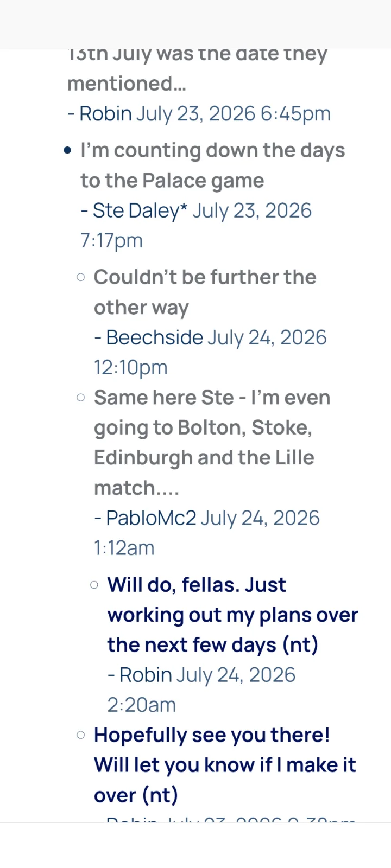Open "Couldn't be further the other way" reply

(x=205, y=292)
